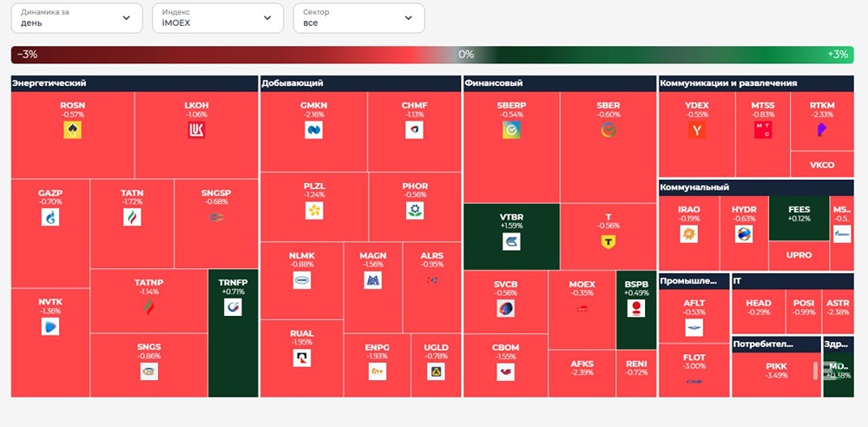The width and height of the screenshot is (868, 427).
Task: Open the HEAD tile
Action: tap(759, 312)
